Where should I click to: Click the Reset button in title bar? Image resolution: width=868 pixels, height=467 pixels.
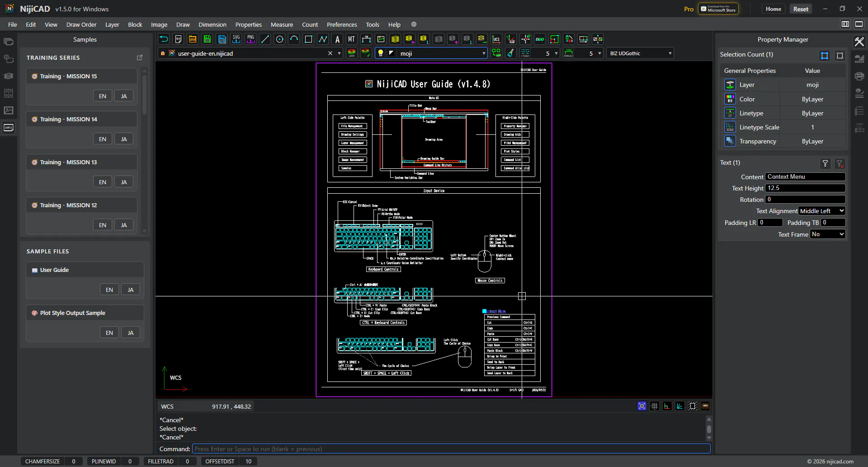pyautogui.click(x=801, y=9)
